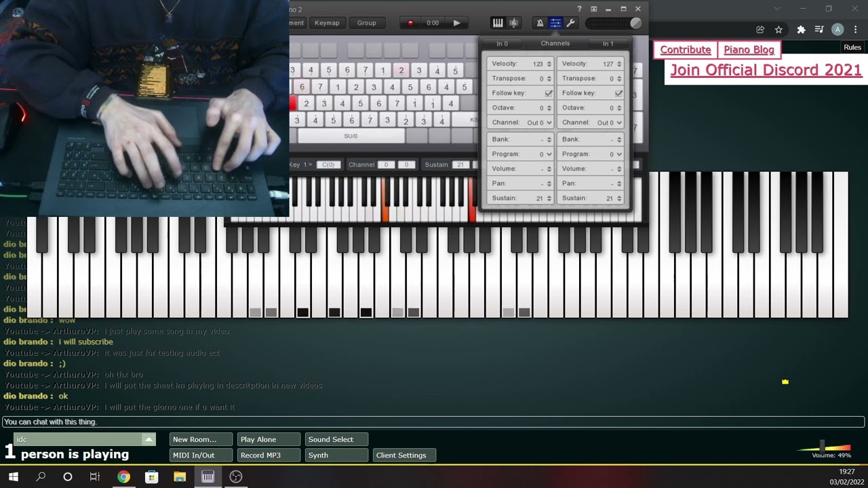Screen dimensions: 868x488
Task: Adjust Velocity 123 stepper for In 0
Action: (x=549, y=64)
